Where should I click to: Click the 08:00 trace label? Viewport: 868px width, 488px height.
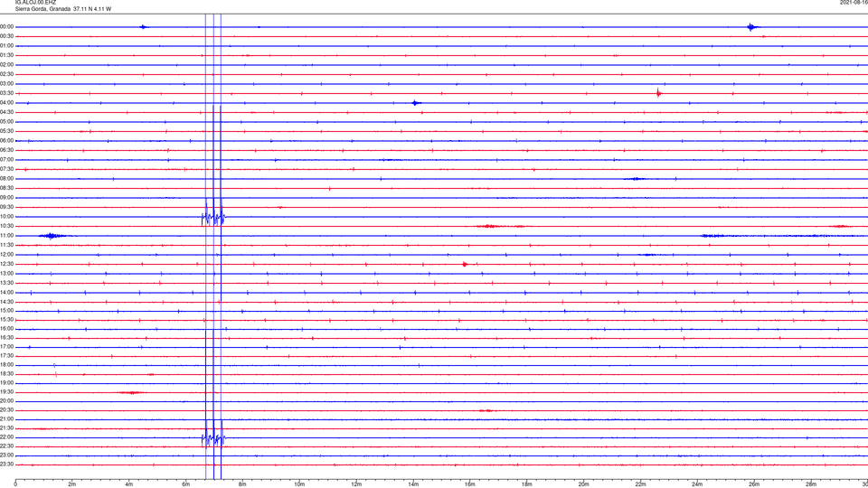coord(6,179)
